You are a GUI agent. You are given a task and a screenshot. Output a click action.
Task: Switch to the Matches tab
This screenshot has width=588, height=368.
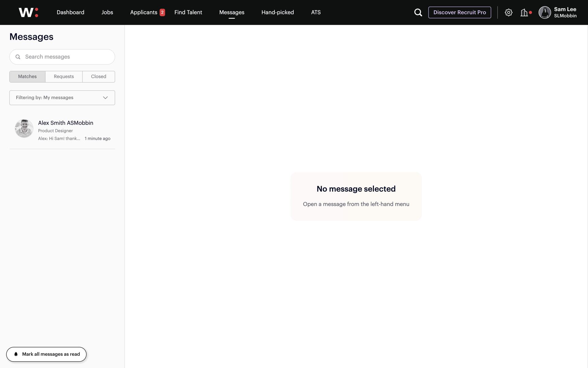27,76
